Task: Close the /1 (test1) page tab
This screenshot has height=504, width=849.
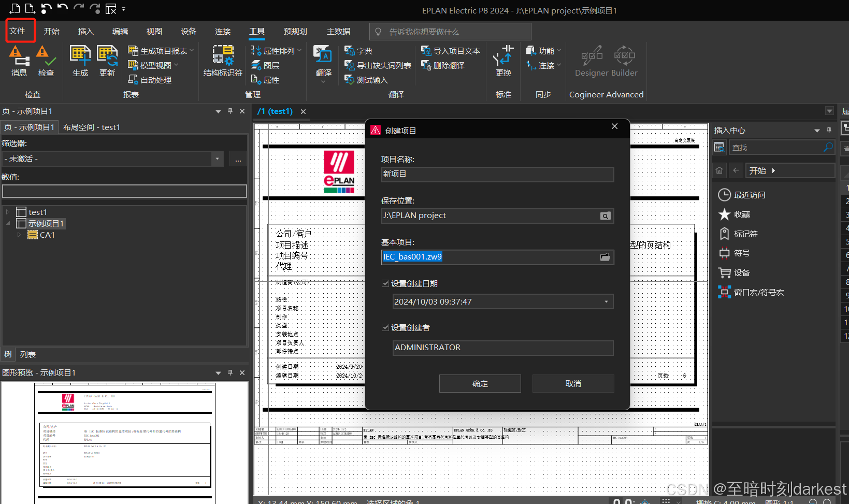Action: [x=304, y=111]
